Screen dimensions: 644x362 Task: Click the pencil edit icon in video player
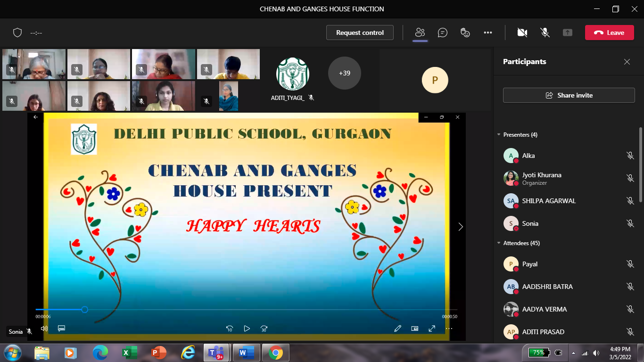coord(398,329)
